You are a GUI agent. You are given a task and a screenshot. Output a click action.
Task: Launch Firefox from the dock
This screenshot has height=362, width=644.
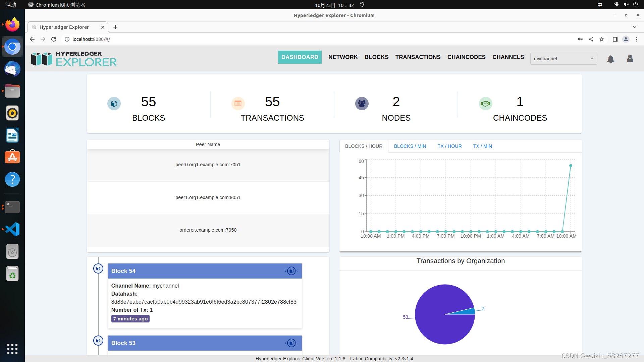(x=12, y=24)
